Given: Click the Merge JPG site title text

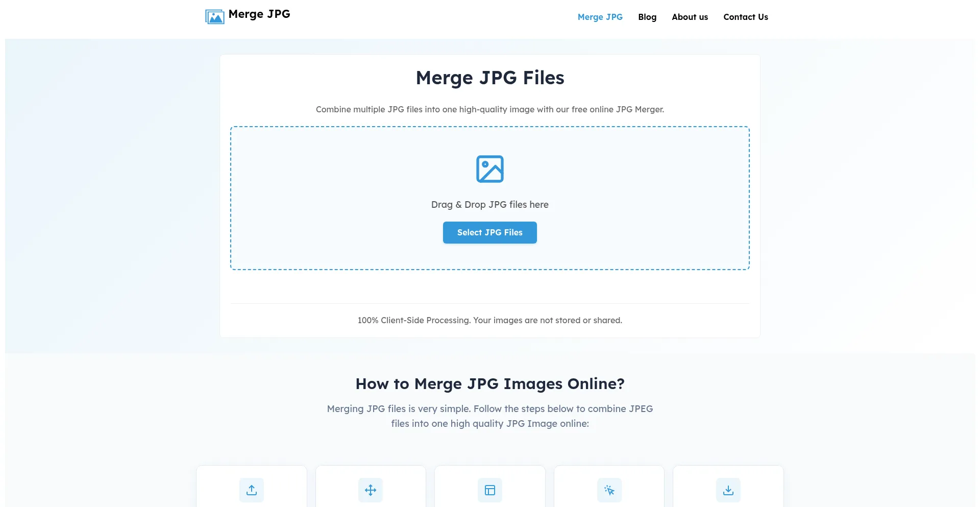Looking at the screenshot, I should click(x=259, y=14).
